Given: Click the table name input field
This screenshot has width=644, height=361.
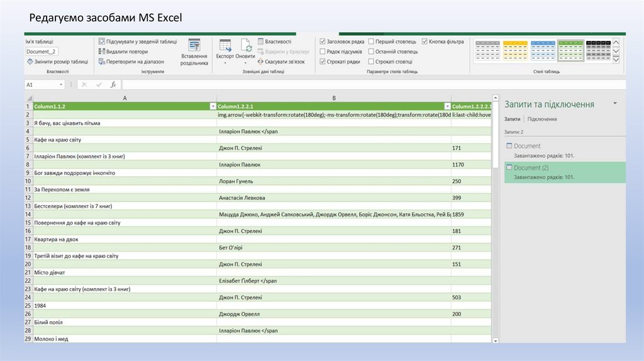Looking at the screenshot, I should coord(42,52).
